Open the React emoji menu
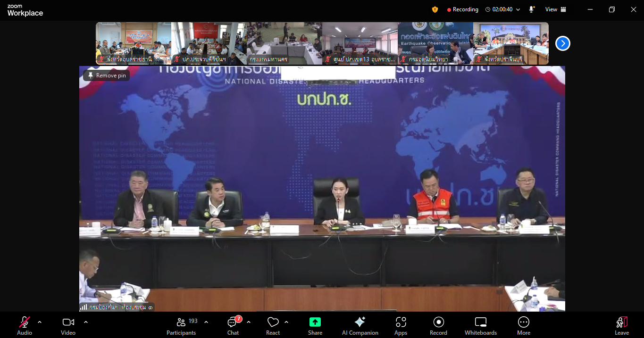Viewport: 644px width, 338px height. coord(273,325)
